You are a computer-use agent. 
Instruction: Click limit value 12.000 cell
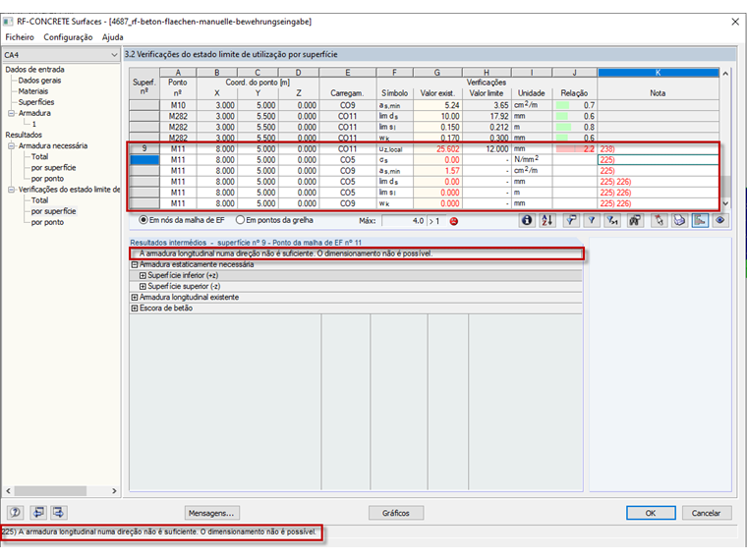[x=487, y=149]
